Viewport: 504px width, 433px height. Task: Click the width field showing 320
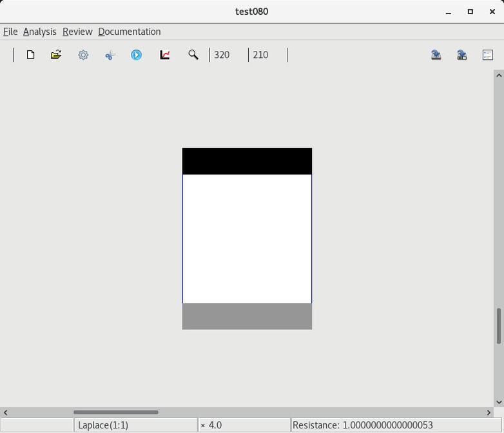tap(228, 55)
